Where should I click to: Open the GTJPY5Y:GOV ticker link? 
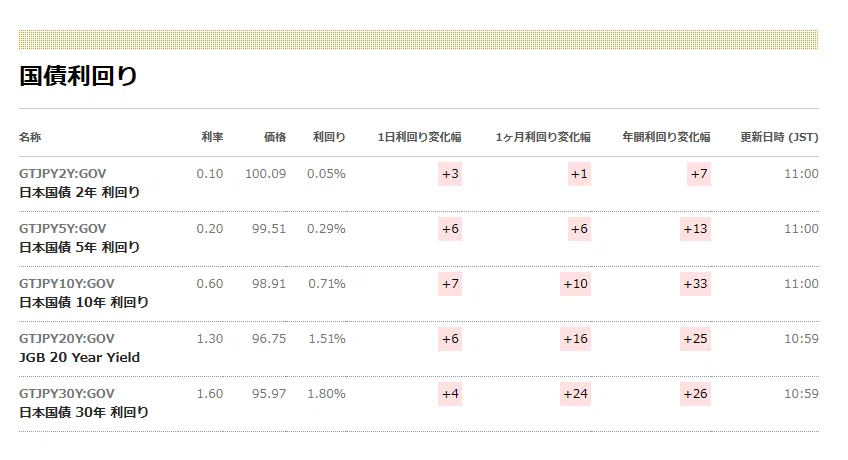62,229
